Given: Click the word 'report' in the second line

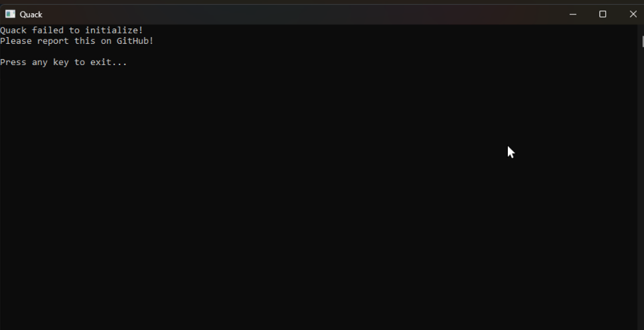Looking at the screenshot, I should [53, 41].
